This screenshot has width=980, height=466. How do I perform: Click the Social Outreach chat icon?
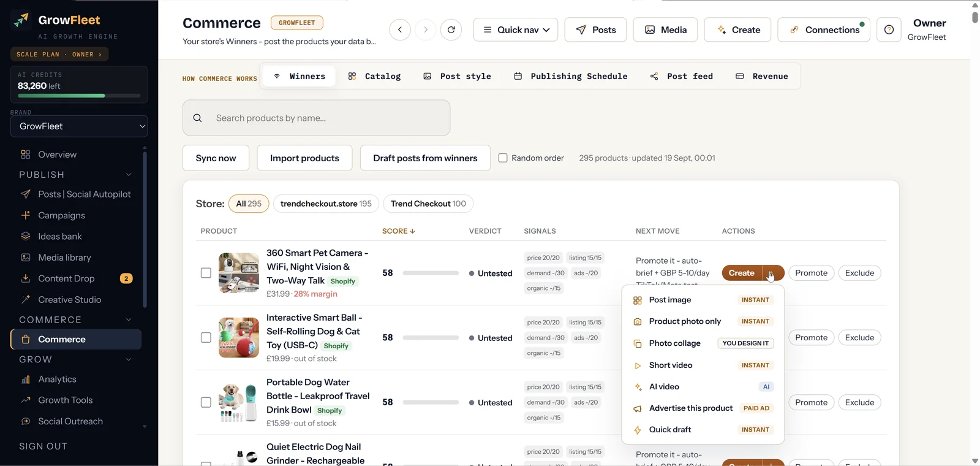coord(26,421)
